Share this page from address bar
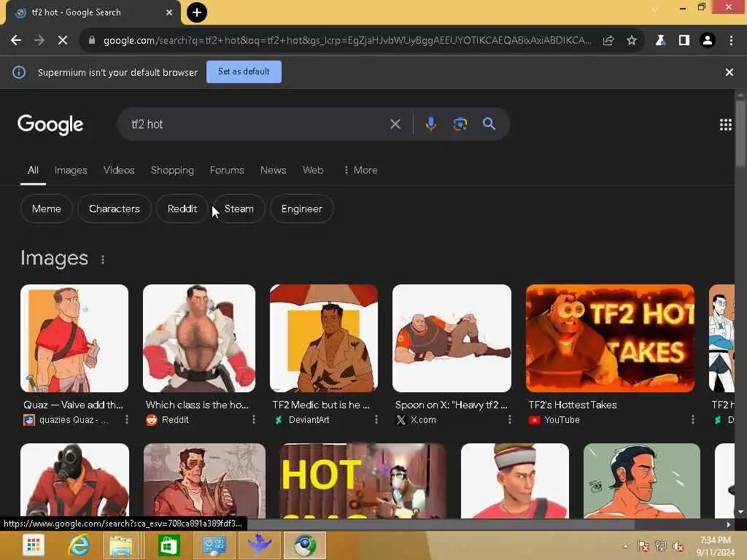747x560 pixels. 608,41
